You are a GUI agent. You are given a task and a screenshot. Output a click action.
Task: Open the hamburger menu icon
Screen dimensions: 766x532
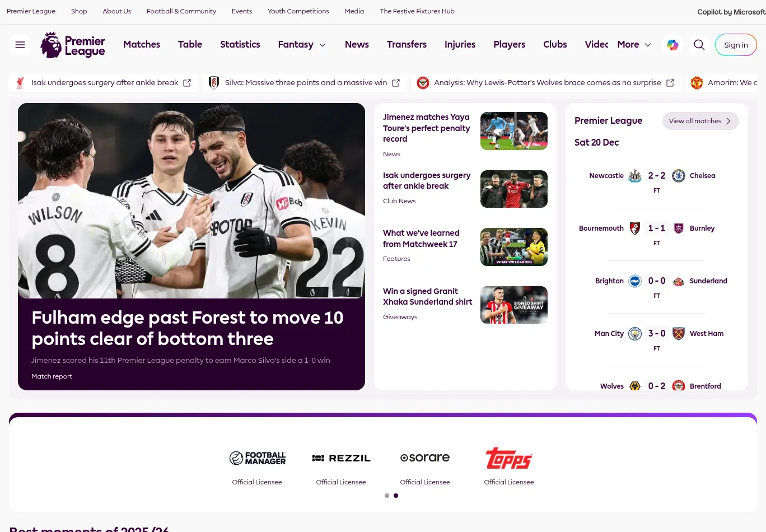click(20, 45)
